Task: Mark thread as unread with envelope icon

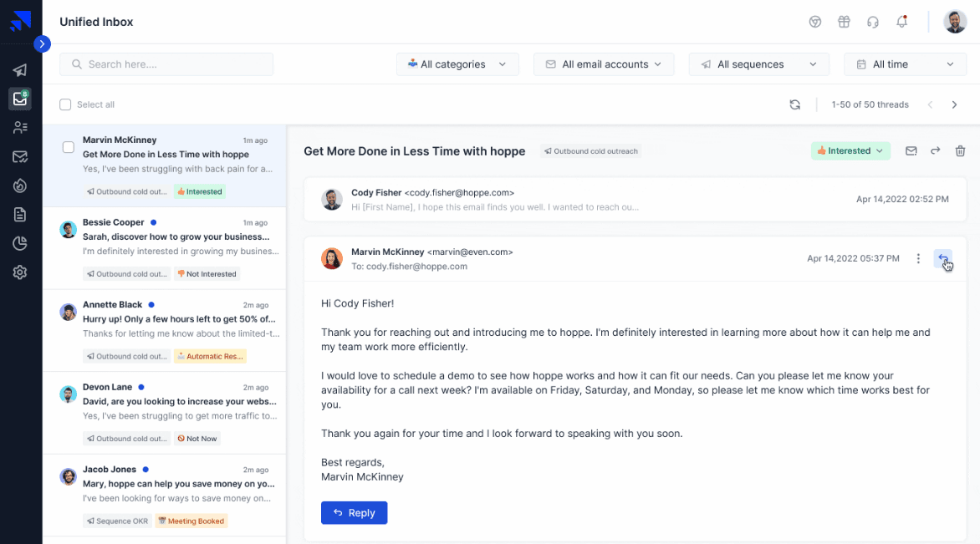Action: click(911, 151)
